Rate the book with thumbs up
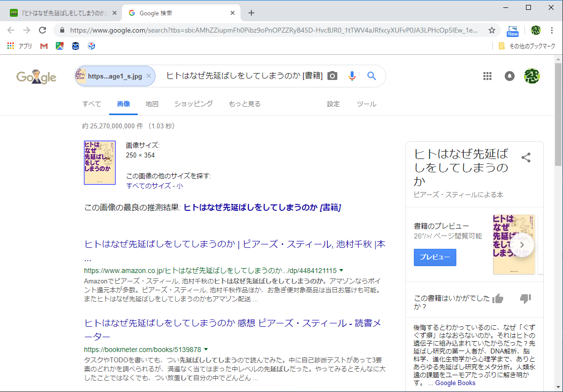Image resolution: width=563 pixels, height=392 pixels. tap(498, 298)
